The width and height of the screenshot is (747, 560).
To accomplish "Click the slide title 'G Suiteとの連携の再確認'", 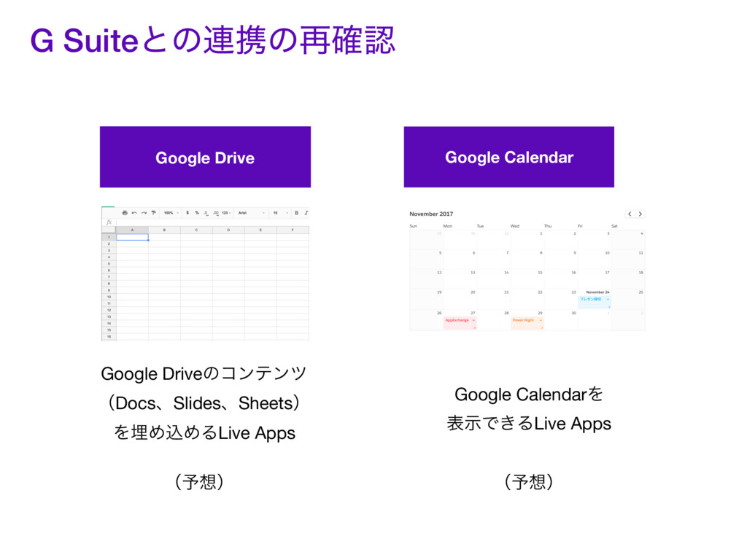I will (212, 40).
